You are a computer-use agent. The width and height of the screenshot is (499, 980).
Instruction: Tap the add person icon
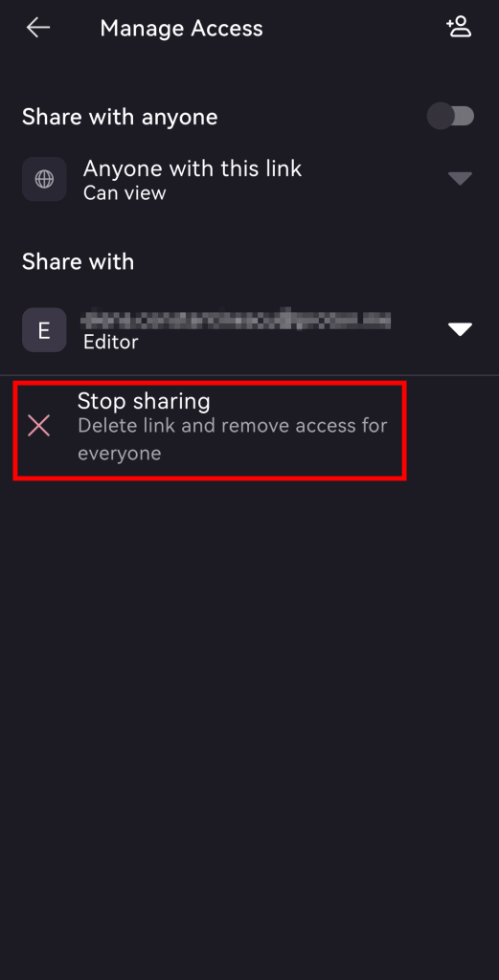[459, 27]
